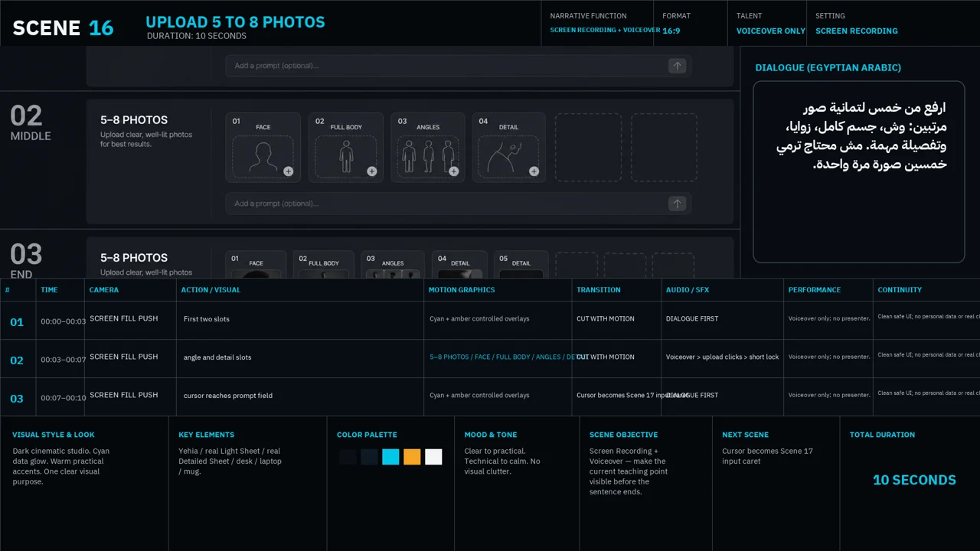This screenshot has width=980, height=551.
Task: Click the 'DIALOGUE (EGYPTIAN ARABIC)' heading
Action: point(828,67)
